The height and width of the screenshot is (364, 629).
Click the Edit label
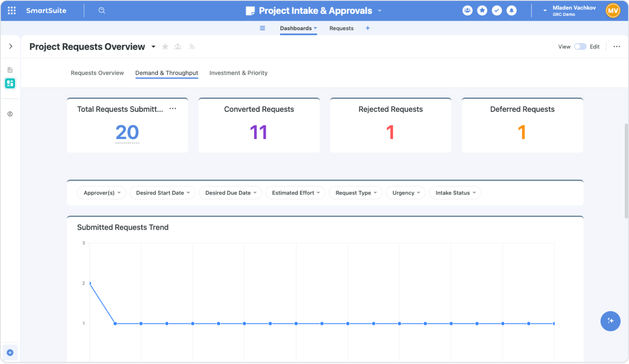pos(595,46)
